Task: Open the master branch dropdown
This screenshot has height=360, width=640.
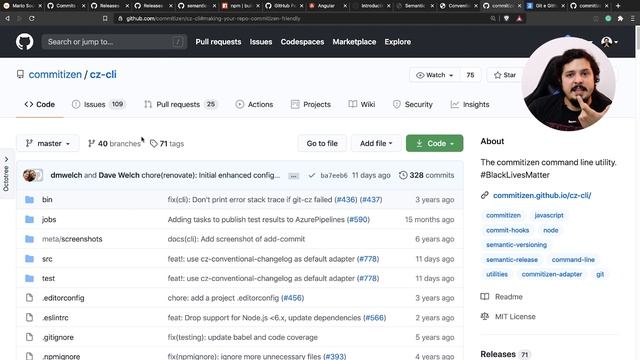Action: [48, 143]
